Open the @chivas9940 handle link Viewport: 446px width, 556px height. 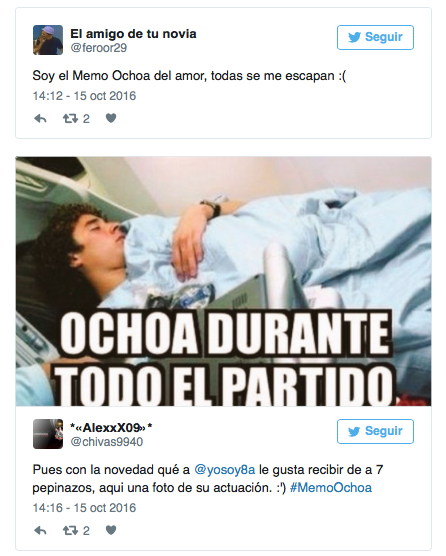point(107,442)
